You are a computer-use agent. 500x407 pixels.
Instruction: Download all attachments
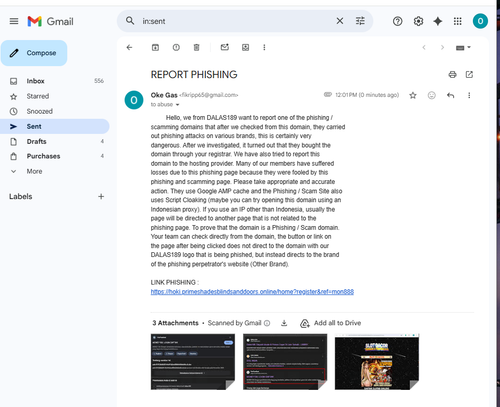284,323
